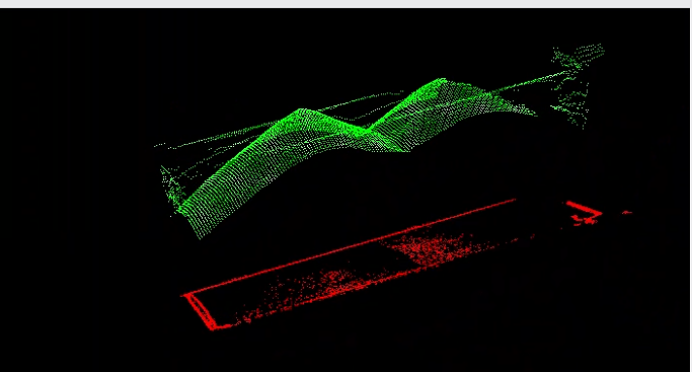Screen dimensions: 692x372
Task: Click the light gray title strip above viewport
Action: tap(346, 4)
